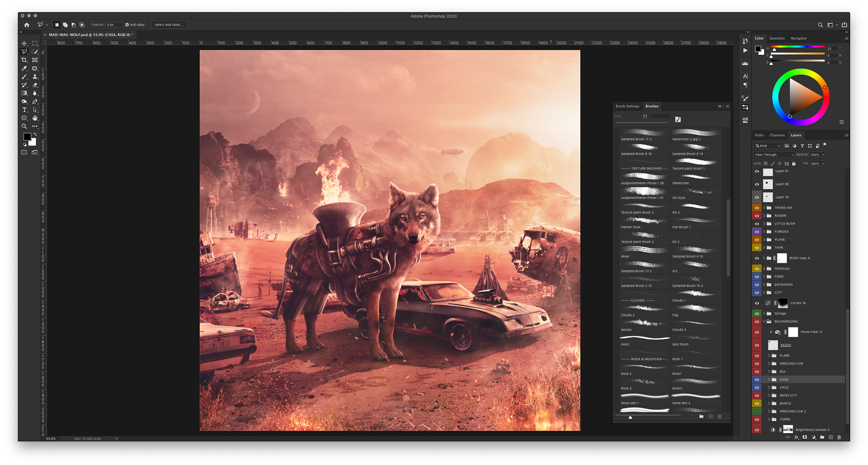Switch to the Brush Settings tab

pyautogui.click(x=627, y=106)
